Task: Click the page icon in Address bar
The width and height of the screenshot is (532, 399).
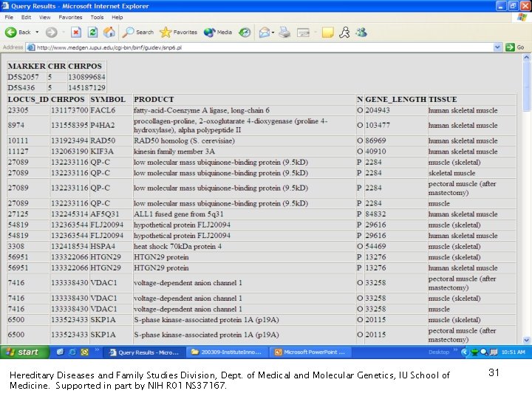Action: coord(31,47)
